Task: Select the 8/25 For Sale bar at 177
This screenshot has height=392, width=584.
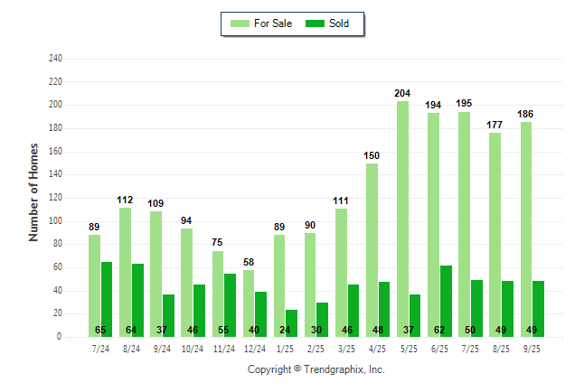Action: pos(495,234)
